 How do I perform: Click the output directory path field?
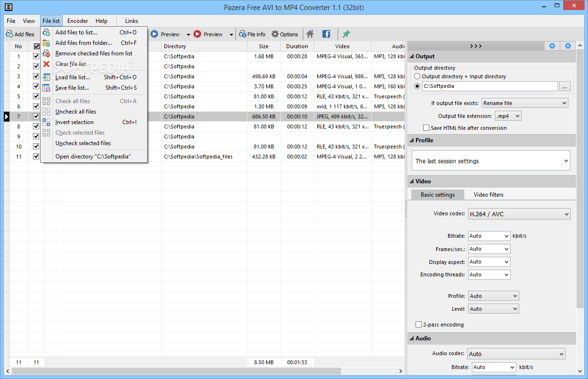pos(490,86)
